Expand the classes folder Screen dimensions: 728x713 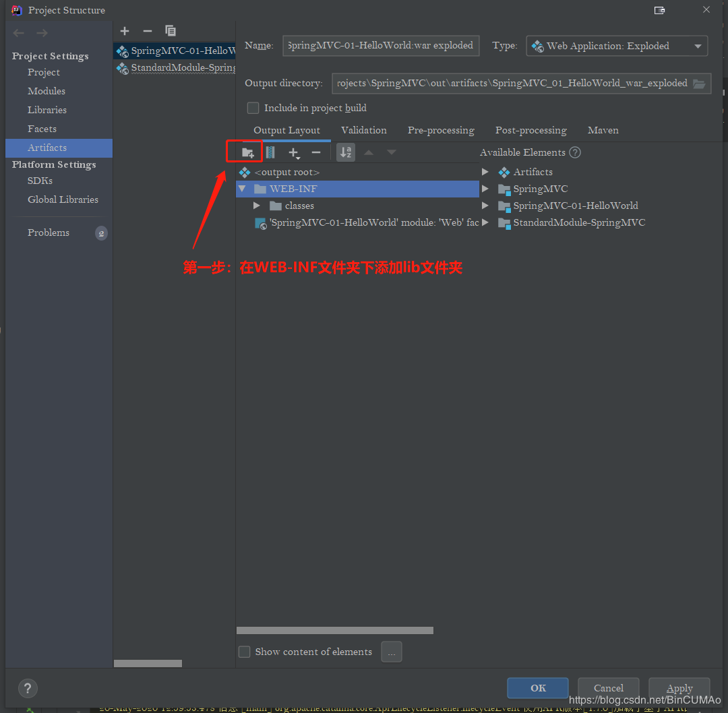click(x=256, y=206)
